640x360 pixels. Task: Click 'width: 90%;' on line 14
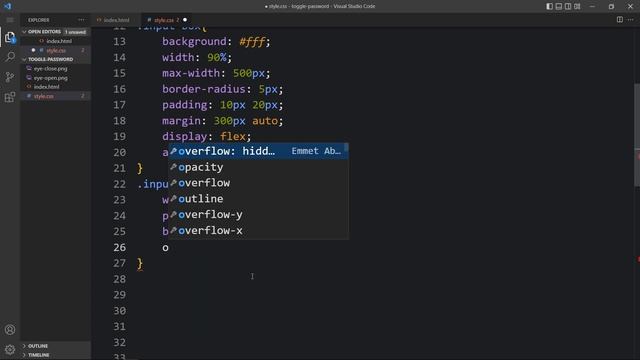[197, 57]
